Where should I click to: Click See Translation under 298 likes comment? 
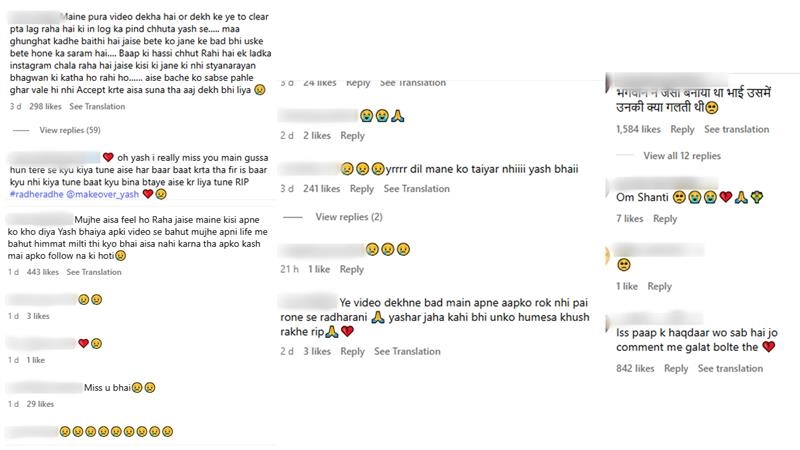coord(97,107)
